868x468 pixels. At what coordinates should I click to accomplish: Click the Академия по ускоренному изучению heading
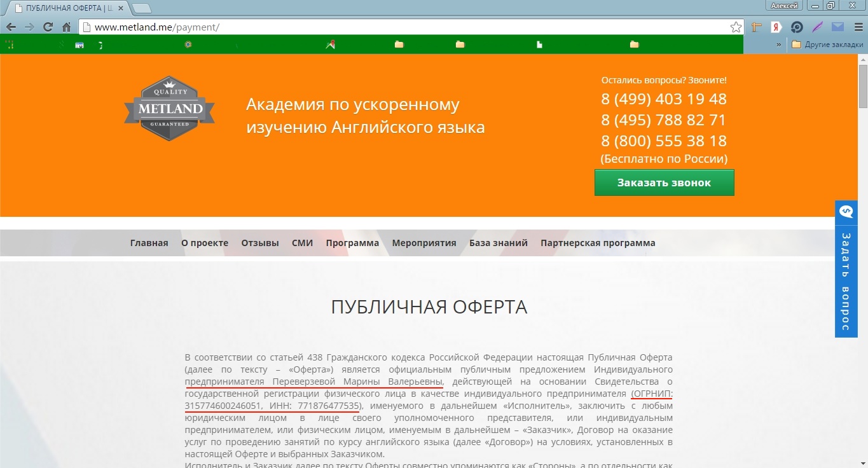pyautogui.click(x=366, y=116)
